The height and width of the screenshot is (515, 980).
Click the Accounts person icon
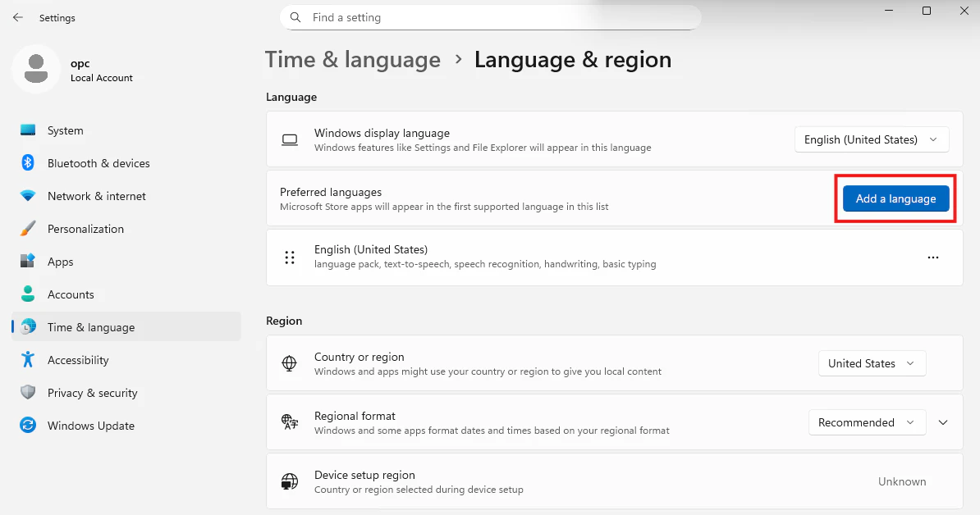pyautogui.click(x=28, y=294)
